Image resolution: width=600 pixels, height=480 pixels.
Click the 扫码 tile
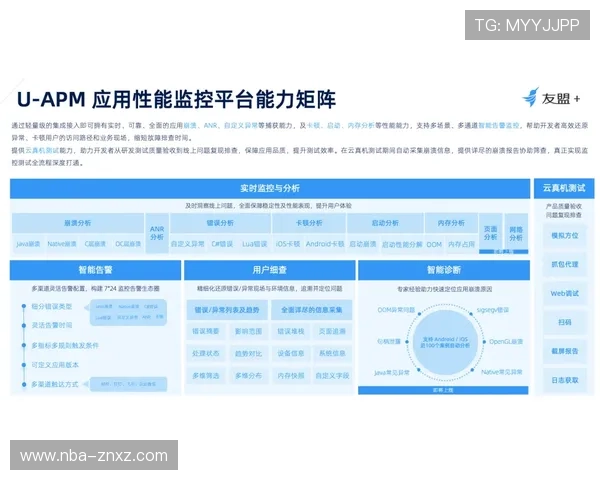[565, 322]
